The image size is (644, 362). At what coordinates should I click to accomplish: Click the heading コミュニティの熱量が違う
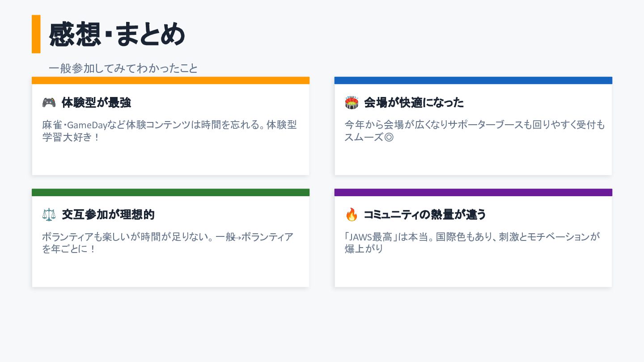(x=424, y=215)
